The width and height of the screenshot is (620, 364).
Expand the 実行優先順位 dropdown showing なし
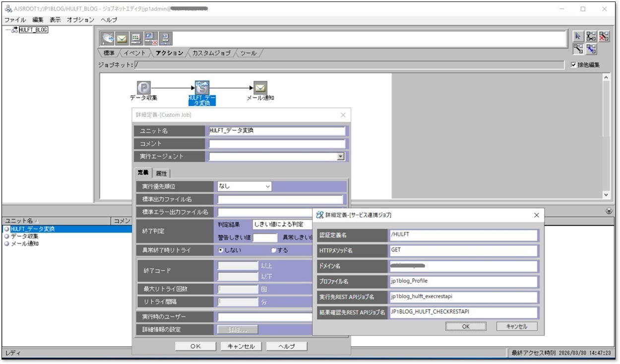pos(267,186)
